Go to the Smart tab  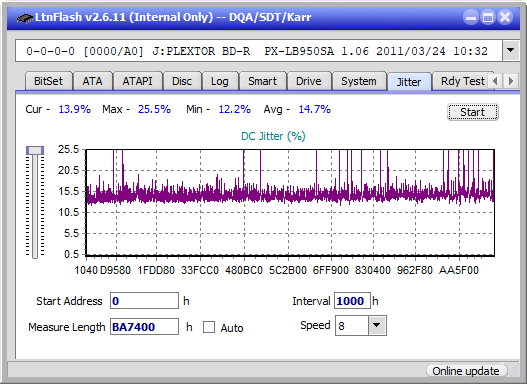tap(262, 81)
